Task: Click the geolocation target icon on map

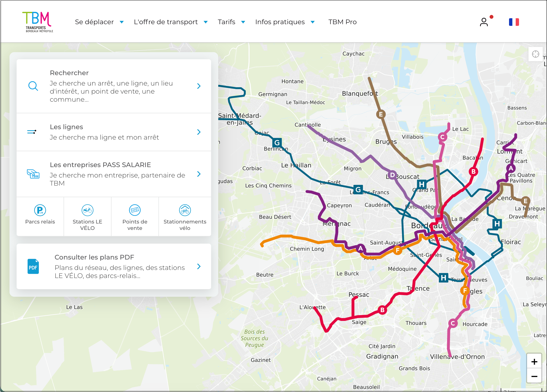Action: [535, 54]
